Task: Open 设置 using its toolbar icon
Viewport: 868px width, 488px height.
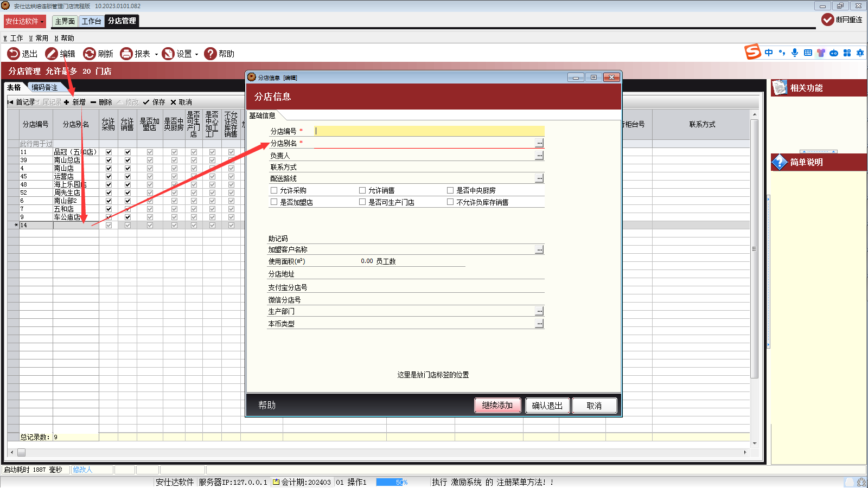Action: coord(168,54)
